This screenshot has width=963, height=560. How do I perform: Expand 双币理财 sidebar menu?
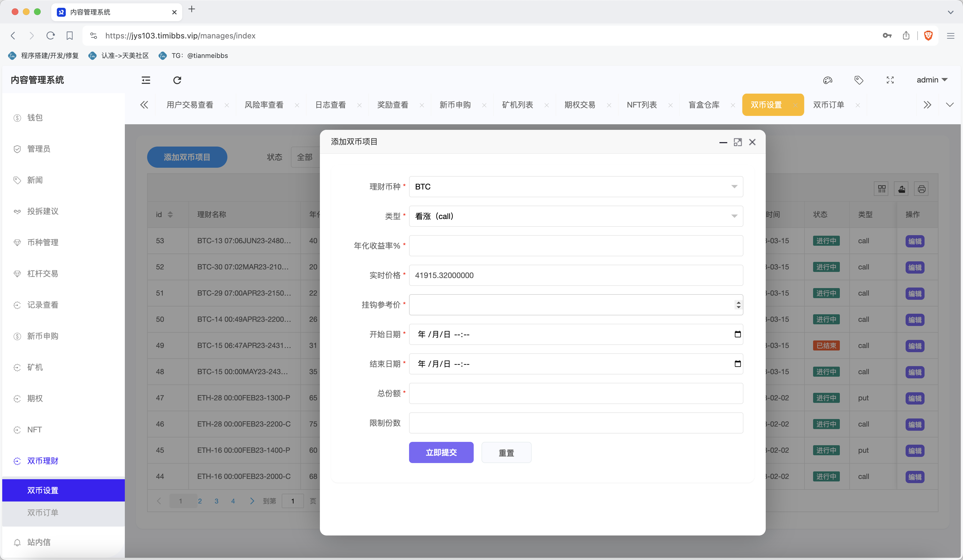64,461
